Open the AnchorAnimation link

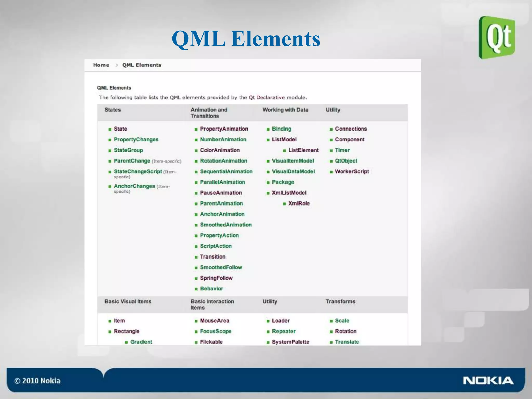pos(222,214)
